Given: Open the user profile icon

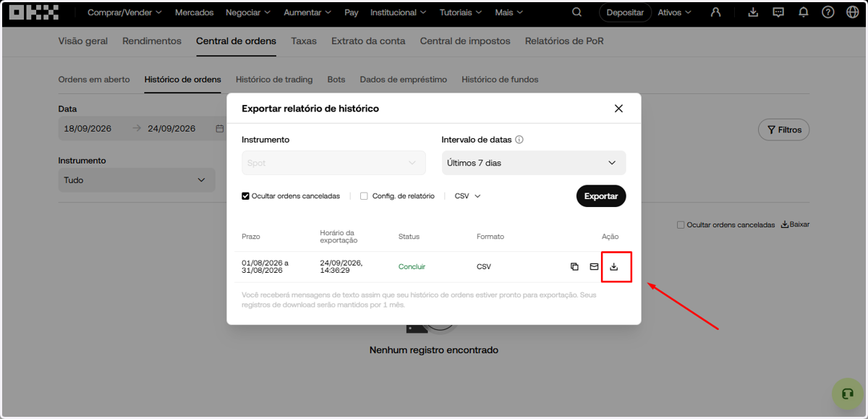Looking at the screenshot, I should point(715,12).
